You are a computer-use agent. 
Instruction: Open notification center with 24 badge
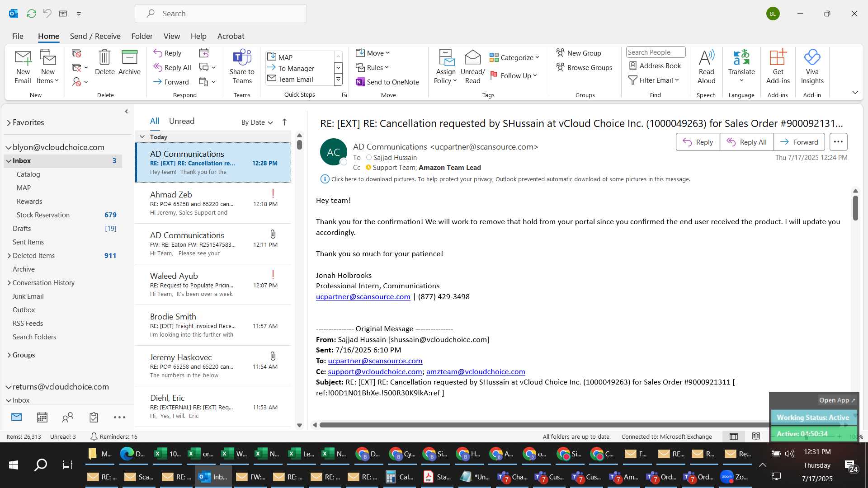coord(851,466)
